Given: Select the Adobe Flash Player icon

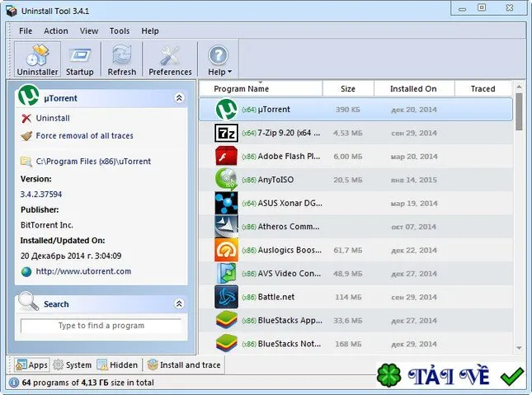Looking at the screenshot, I should (226, 156).
